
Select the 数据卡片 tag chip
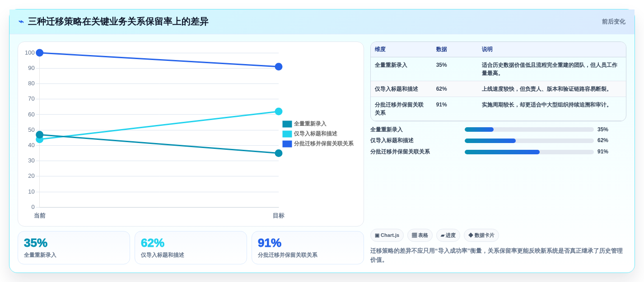click(x=481, y=236)
